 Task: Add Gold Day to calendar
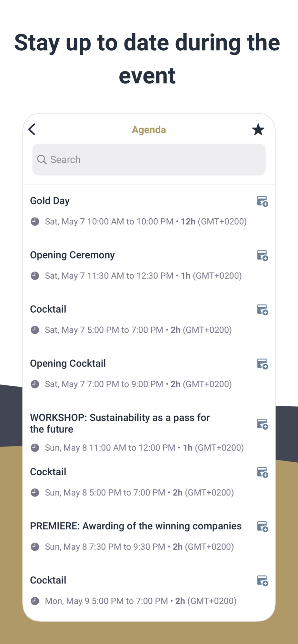tap(263, 201)
